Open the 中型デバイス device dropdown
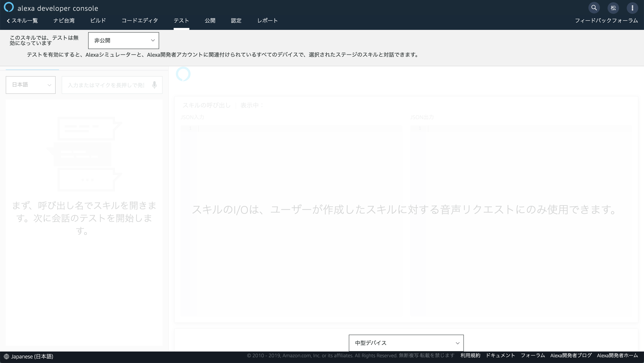The height and width of the screenshot is (363, 644). (406, 343)
